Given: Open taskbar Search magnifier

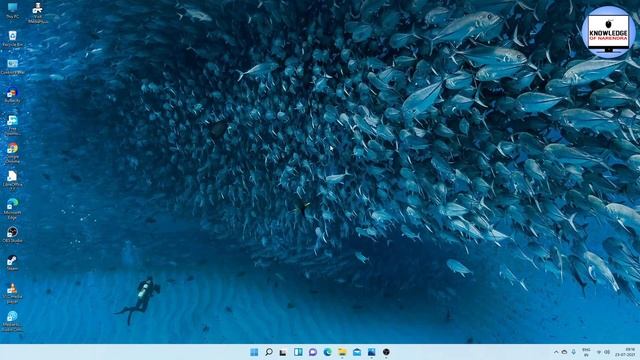Looking at the screenshot, I should click(269, 352).
